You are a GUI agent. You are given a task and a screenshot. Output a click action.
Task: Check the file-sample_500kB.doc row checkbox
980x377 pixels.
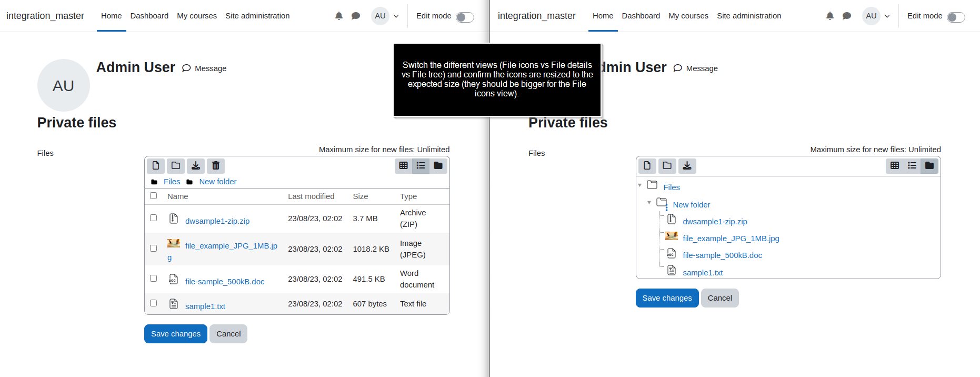pyautogui.click(x=154, y=279)
